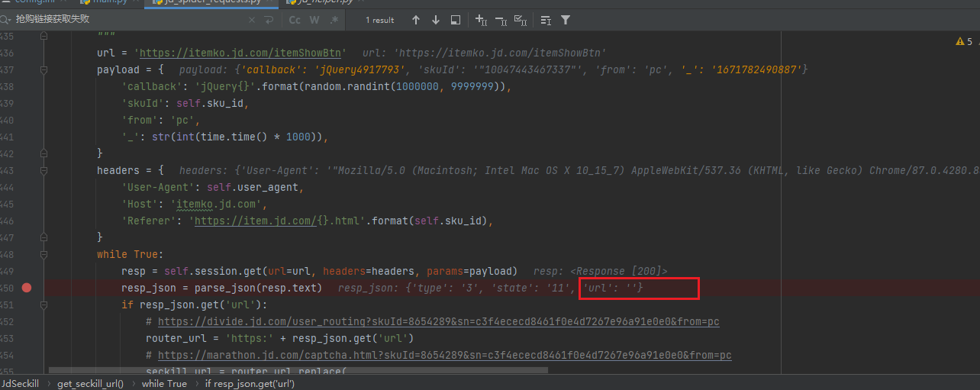This screenshot has width=980, height=390.
Task: Select "if resp_json.get('url')" breadcrumb
Action: [250, 383]
